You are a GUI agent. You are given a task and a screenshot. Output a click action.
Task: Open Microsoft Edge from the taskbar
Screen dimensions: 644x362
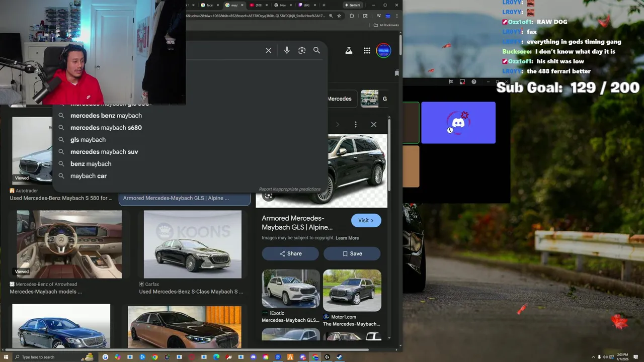[x=216, y=357]
